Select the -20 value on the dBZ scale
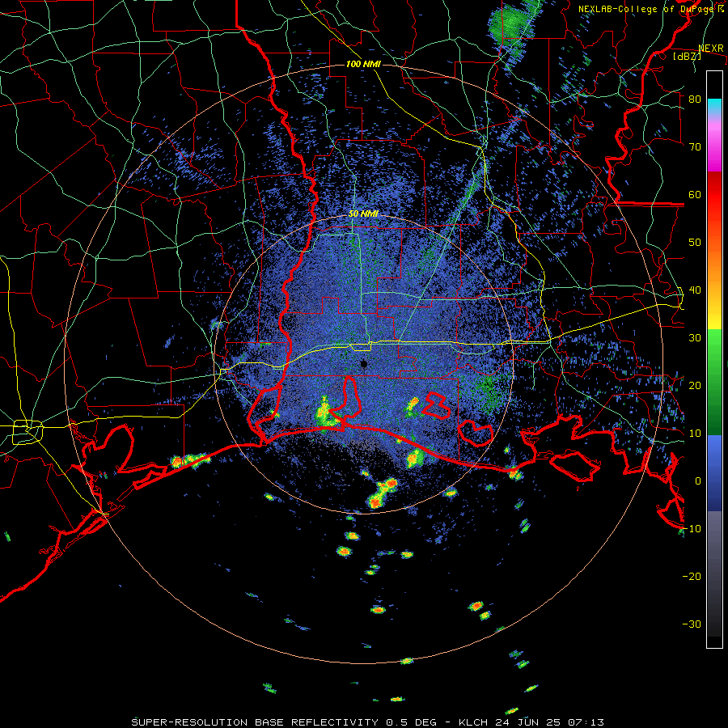The height and width of the screenshot is (728, 728). point(692,577)
